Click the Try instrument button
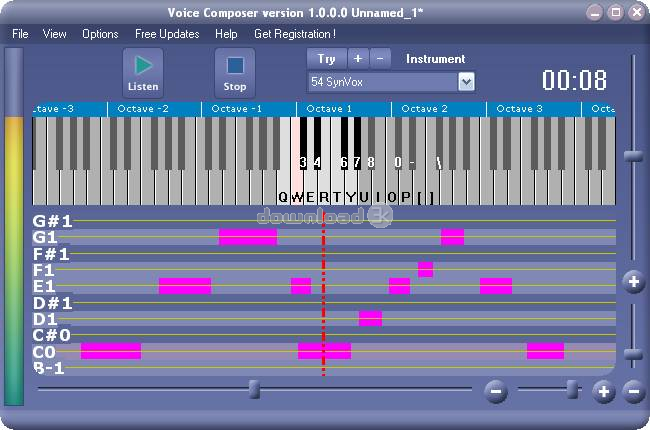 (x=327, y=59)
